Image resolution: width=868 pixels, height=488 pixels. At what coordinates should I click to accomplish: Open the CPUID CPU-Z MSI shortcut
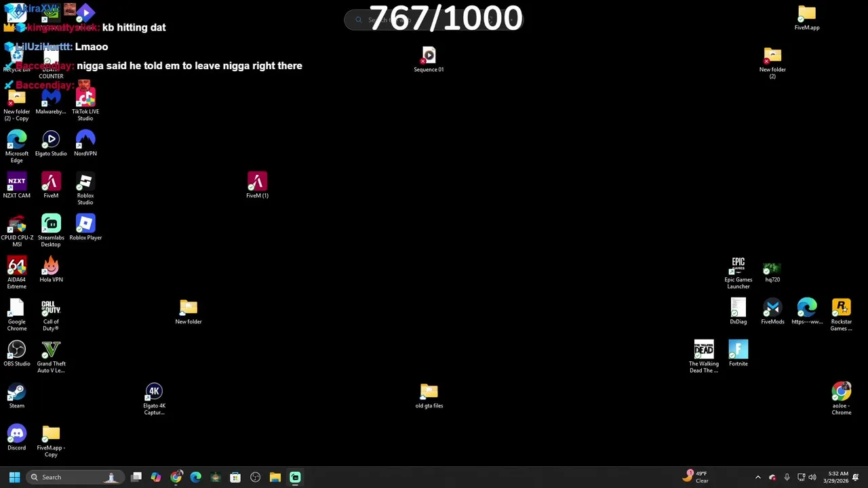click(x=17, y=230)
